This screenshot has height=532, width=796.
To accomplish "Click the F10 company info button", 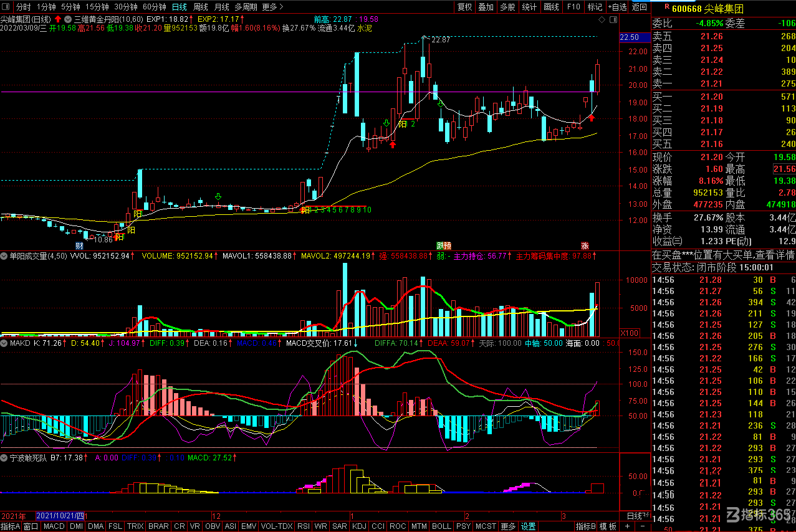I will pyautogui.click(x=573, y=7).
